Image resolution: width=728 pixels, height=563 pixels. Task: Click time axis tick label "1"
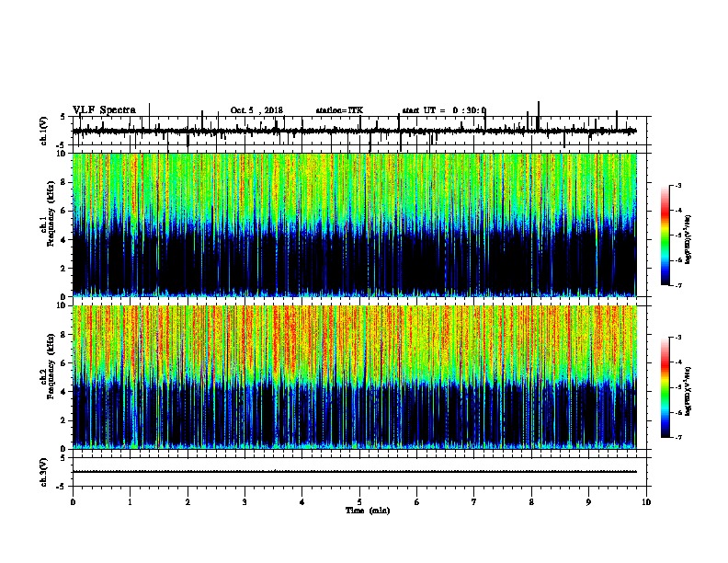(130, 502)
